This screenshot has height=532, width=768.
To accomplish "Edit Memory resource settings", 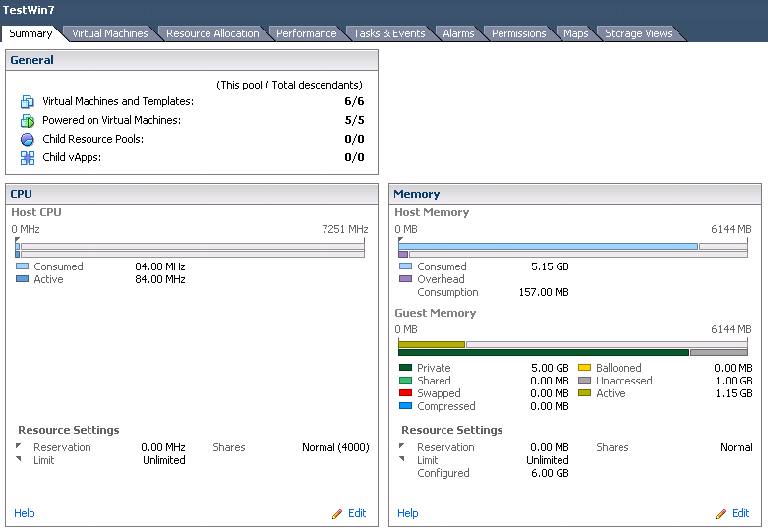I will coord(740,513).
